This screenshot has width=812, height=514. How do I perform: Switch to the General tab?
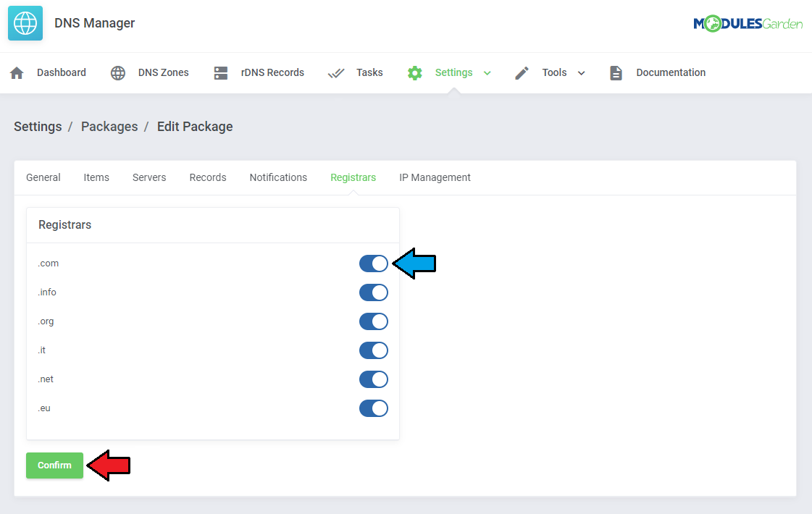[43, 177]
